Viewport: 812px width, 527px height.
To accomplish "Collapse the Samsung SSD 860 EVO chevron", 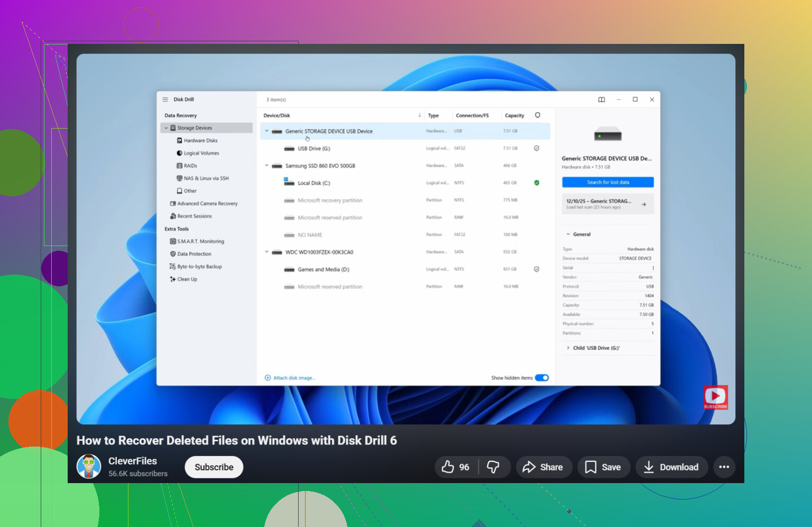I will [x=267, y=166].
